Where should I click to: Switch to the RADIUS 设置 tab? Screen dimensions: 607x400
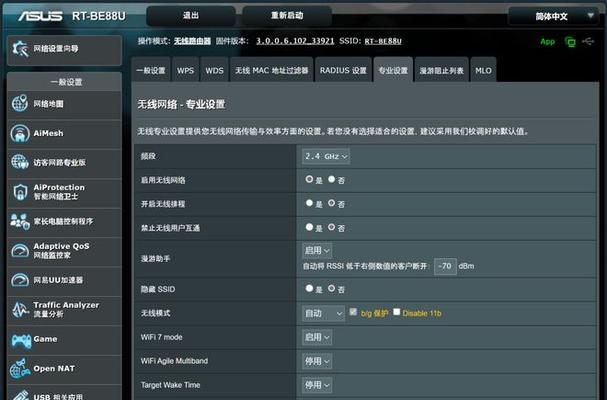tap(343, 70)
